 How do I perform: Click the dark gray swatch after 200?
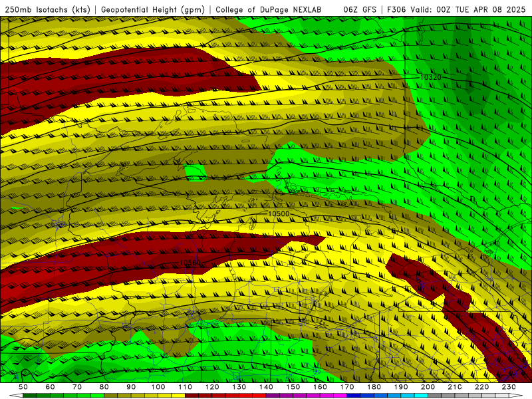[435, 395]
